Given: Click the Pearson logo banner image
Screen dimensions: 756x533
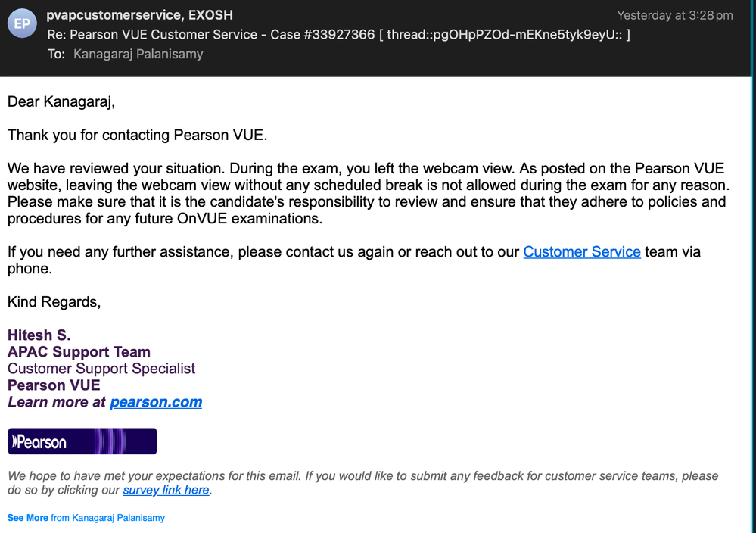Looking at the screenshot, I should [x=82, y=441].
